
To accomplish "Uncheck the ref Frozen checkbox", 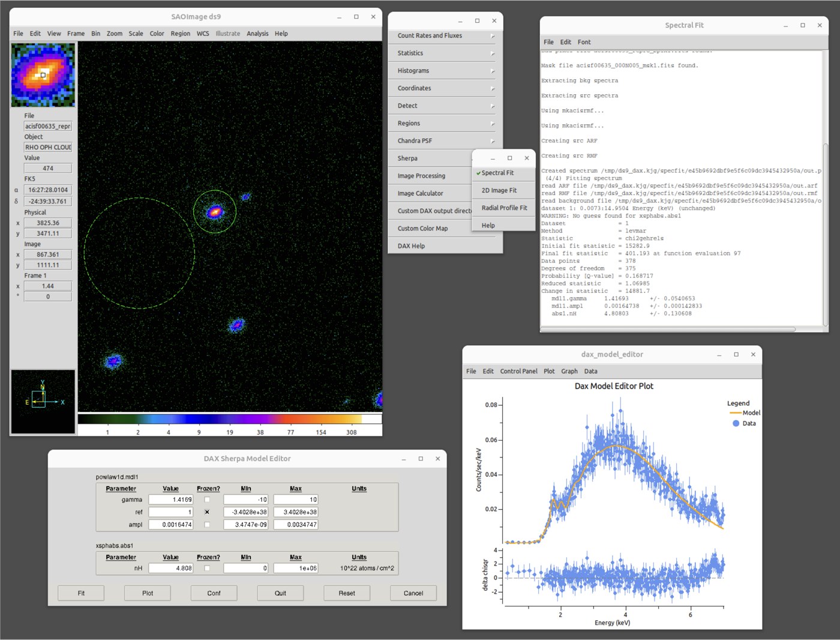I will [207, 512].
